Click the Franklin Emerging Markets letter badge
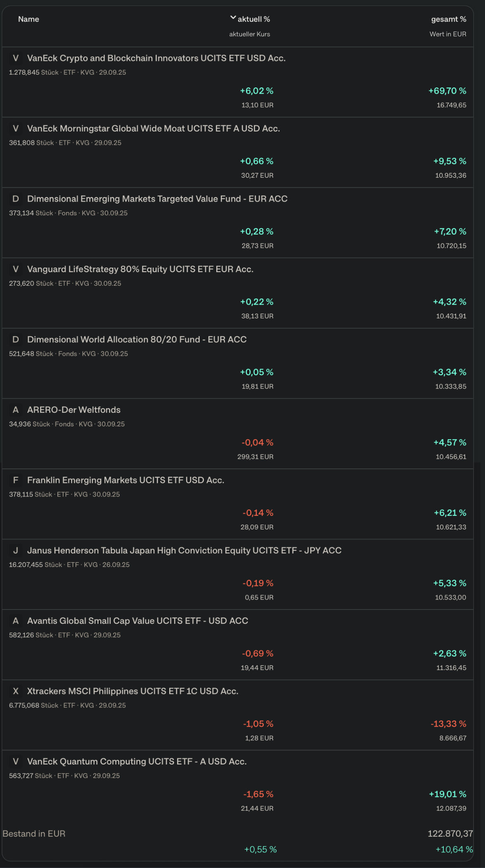This screenshot has height=868, width=485. point(16,480)
